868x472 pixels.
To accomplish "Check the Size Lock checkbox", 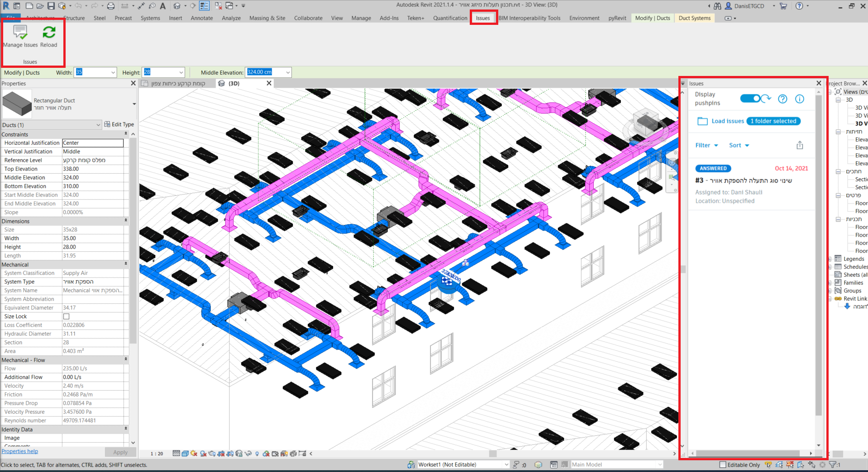I will pos(66,316).
